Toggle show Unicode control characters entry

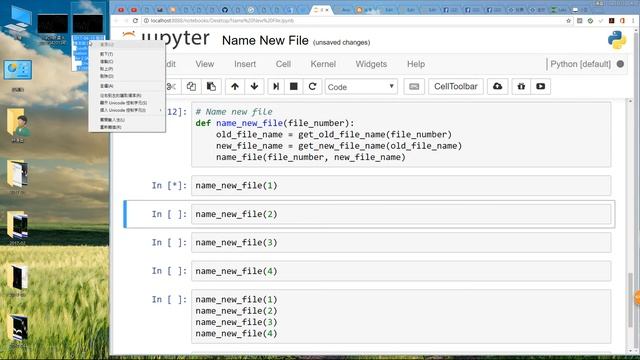(127, 103)
